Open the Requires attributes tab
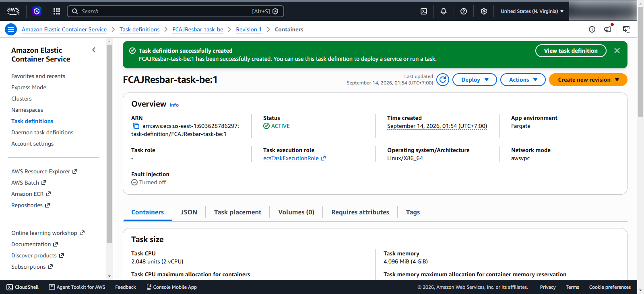Screen dimensions: 644x294 point(360,212)
